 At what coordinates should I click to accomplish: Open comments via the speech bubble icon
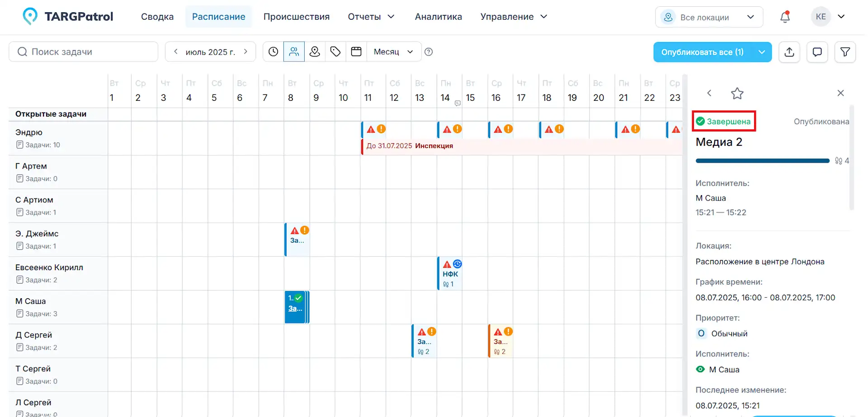[817, 52]
